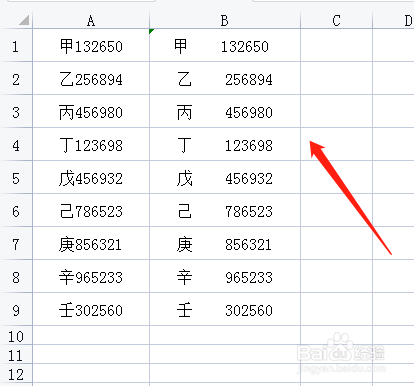Select row 9 header
The image size is (414, 386).
16,309
